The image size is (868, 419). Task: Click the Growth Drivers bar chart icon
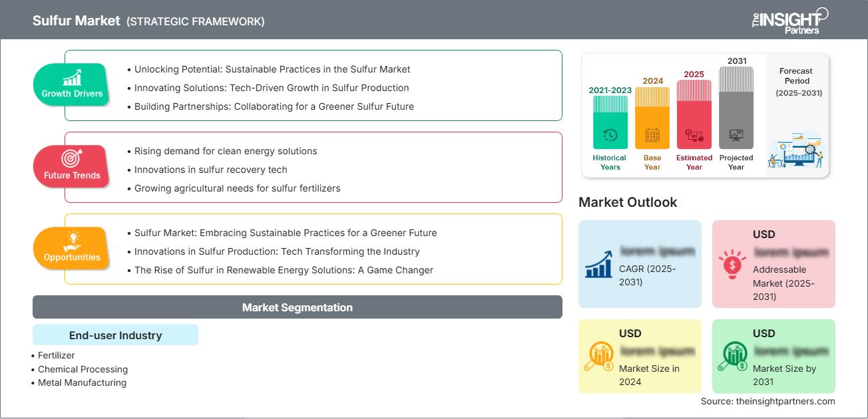pyautogui.click(x=72, y=77)
